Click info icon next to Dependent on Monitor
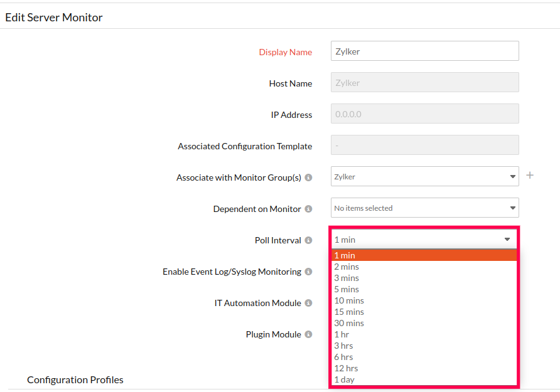The image size is (560, 392). click(309, 209)
